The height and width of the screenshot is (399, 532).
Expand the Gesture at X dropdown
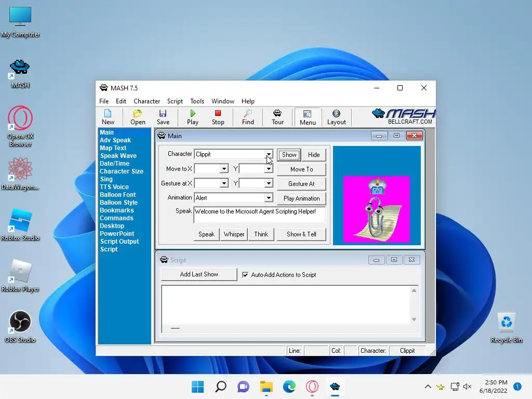[x=224, y=183]
